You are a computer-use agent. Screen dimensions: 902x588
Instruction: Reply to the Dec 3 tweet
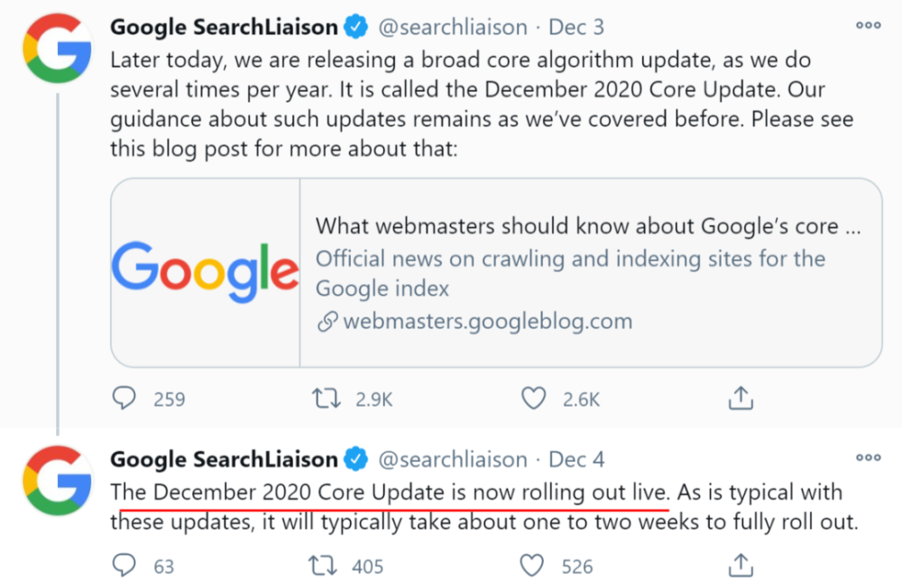point(124,398)
